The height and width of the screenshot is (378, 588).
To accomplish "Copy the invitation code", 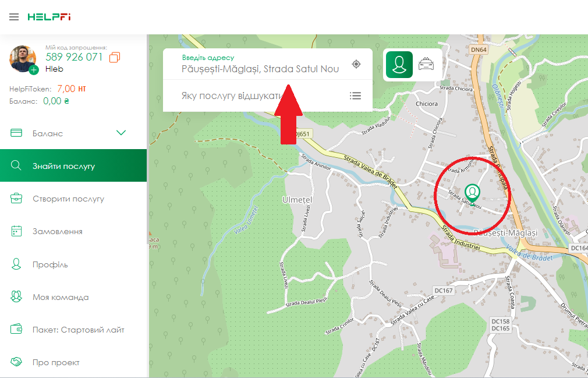I will coord(115,57).
